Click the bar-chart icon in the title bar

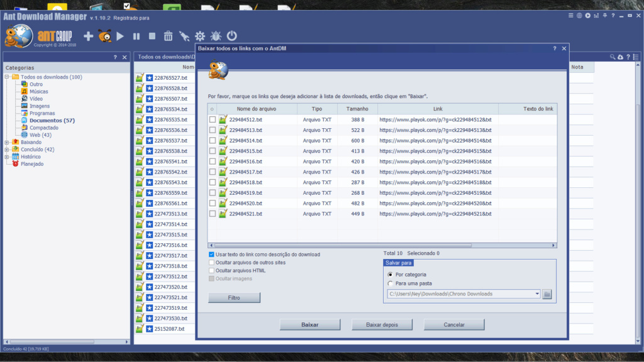[x=596, y=16]
